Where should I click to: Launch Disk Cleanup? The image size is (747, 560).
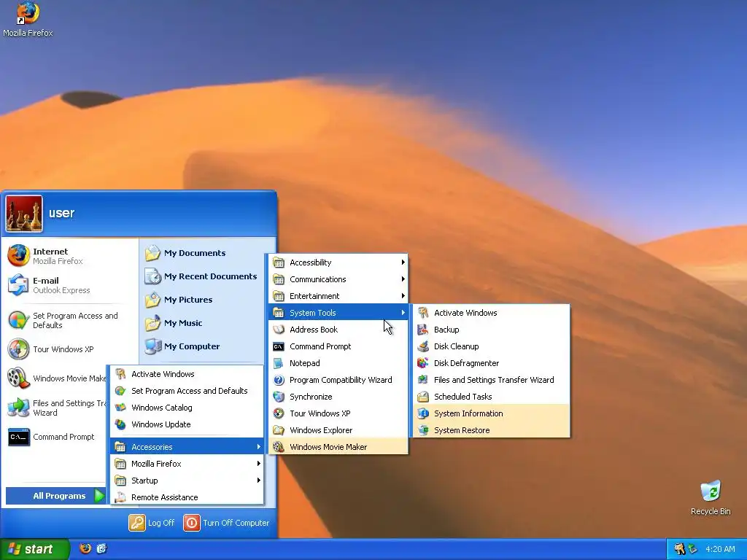click(x=491, y=346)
